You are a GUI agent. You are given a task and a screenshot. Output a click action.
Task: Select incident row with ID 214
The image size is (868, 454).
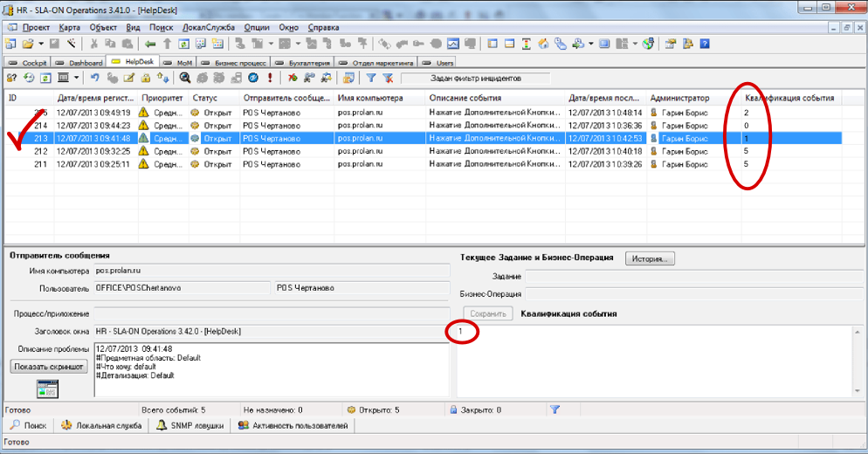[424, 125]
